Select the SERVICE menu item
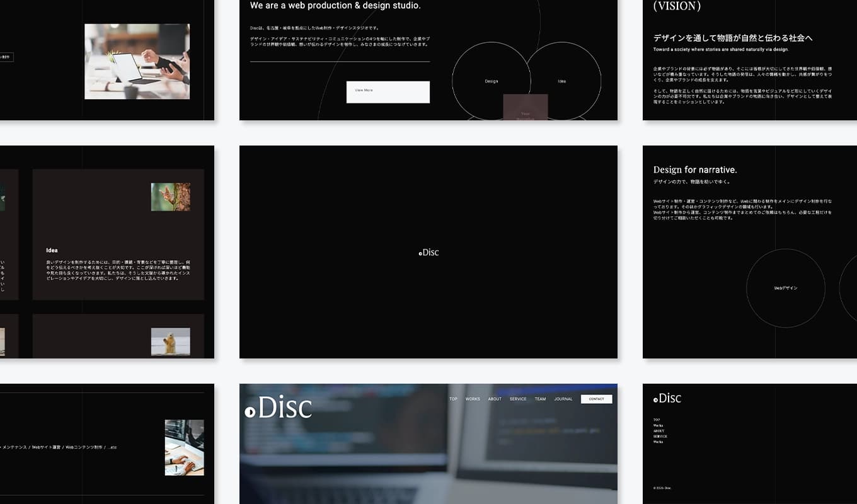This screenshot has width=857, height=504. (x=517, y=399)
